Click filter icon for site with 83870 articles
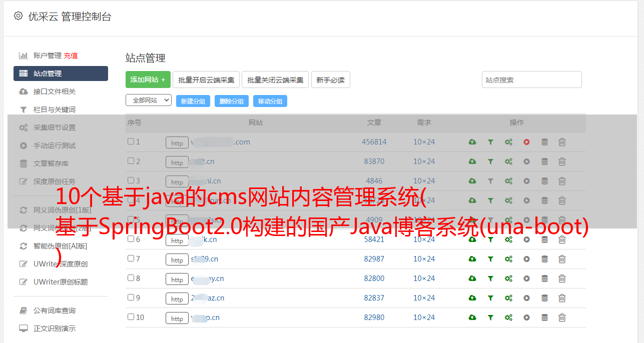Image resolution: width=644 pixels, height=343 pixels. pos(490,161)
